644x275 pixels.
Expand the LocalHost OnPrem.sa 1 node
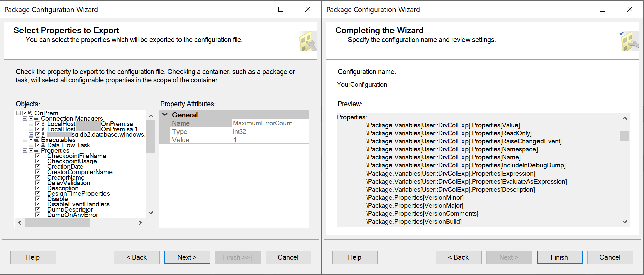31,129
